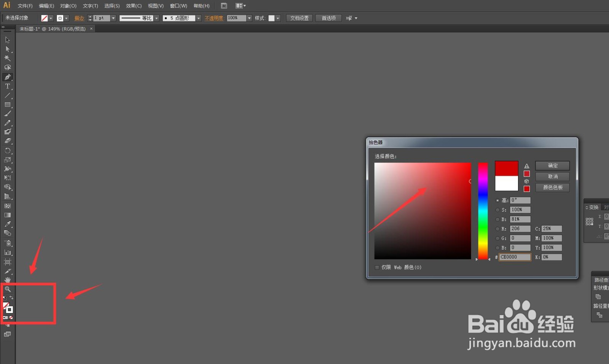This screenshot has height=364, width=609.
Task: Select the Rectangle tool
Action: [8, 105]
